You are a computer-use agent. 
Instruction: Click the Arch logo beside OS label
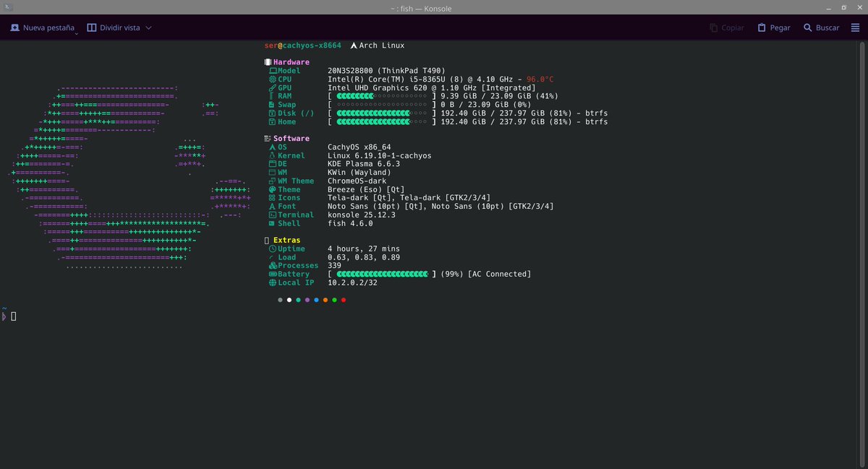(272, 147)
